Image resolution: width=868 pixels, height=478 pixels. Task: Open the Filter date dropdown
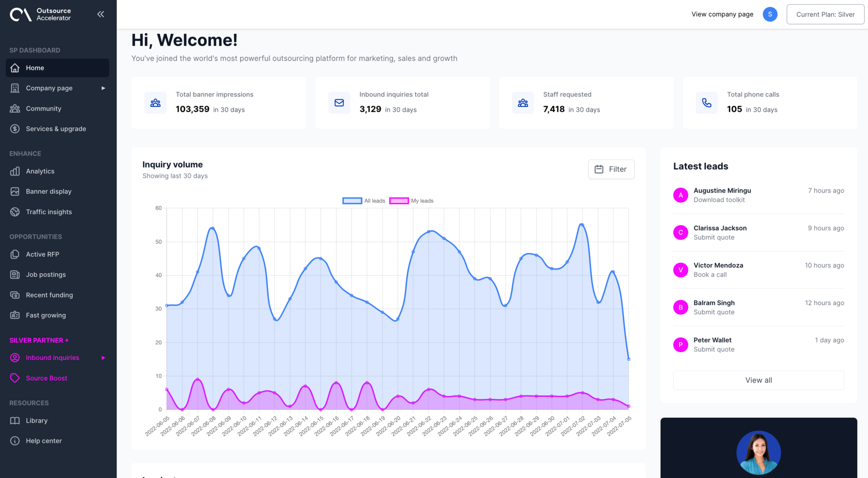click(611, 169)
